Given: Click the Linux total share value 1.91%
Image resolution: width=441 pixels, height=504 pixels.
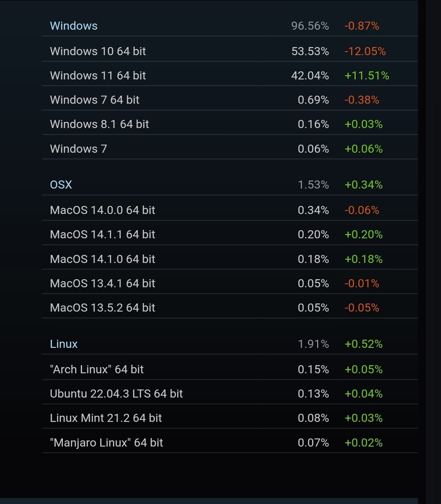Looking at the screenshot, I should 313,344.
